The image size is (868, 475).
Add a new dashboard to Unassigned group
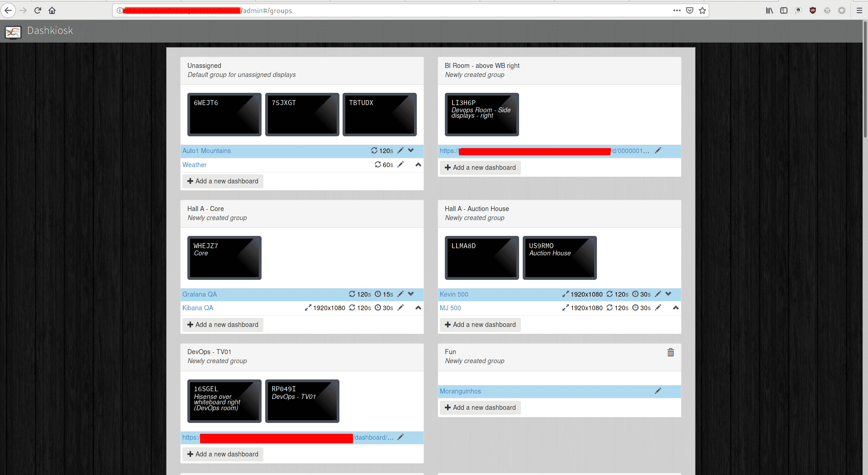pyautogui.click(x=223, y=181)
